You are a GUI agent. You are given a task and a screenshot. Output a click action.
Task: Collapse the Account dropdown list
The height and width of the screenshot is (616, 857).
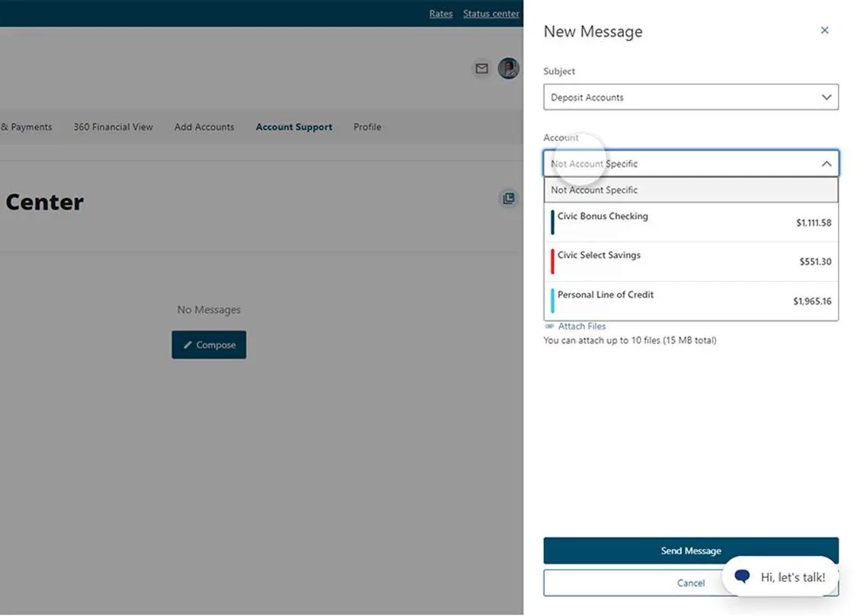click(827, 163)
